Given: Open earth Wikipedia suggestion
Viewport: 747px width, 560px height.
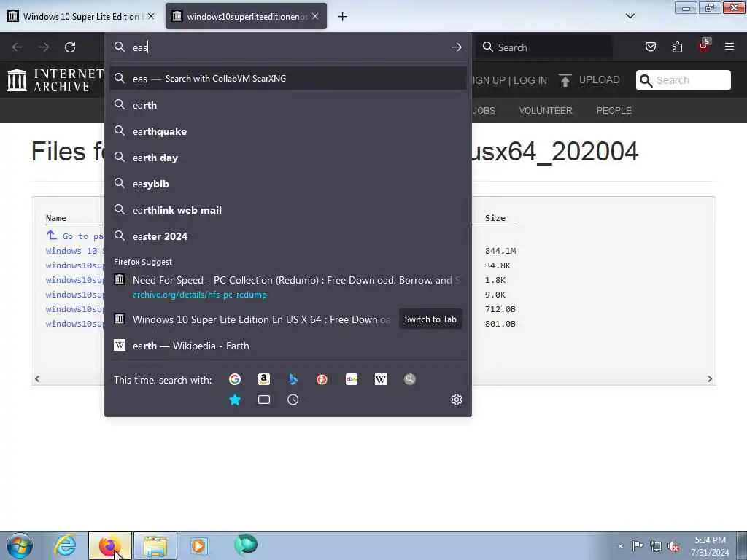Looking at the screenshot, I should click(x=287, y=345).
